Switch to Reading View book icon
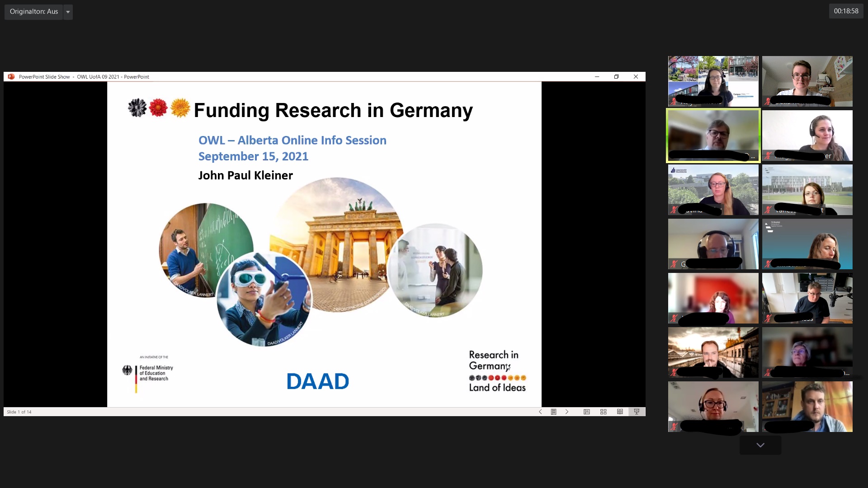 [620, 412]
